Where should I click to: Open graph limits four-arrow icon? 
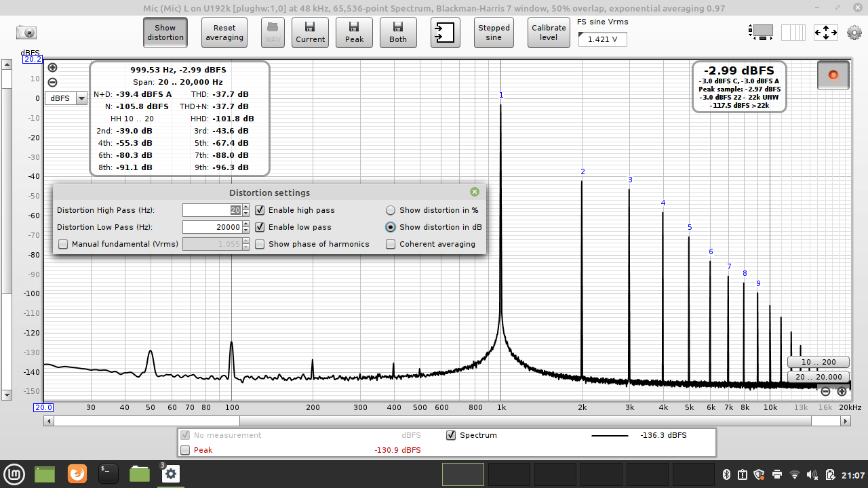tap(826, 32)
